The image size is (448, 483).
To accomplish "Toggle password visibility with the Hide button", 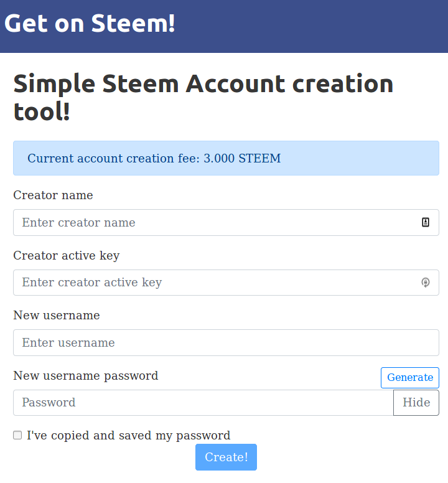I will 416,402.
